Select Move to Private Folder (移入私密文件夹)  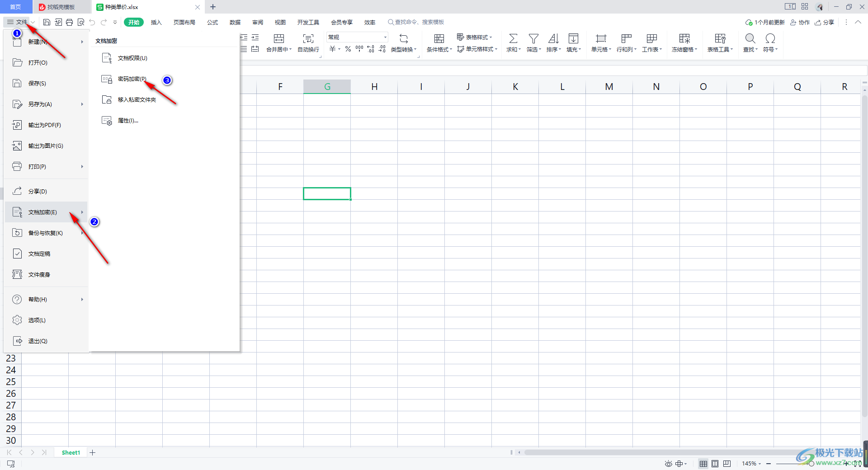(x=137, y=100)
